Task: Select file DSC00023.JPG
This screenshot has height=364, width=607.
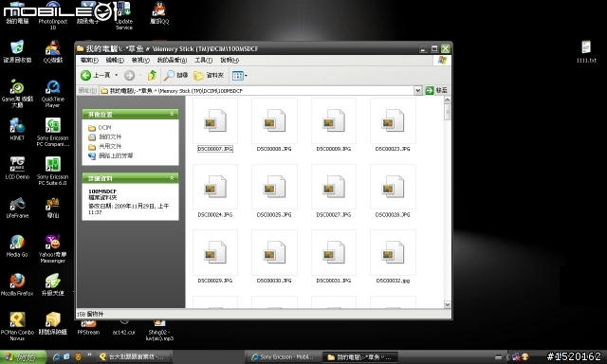Action: [x=393, y=126]
